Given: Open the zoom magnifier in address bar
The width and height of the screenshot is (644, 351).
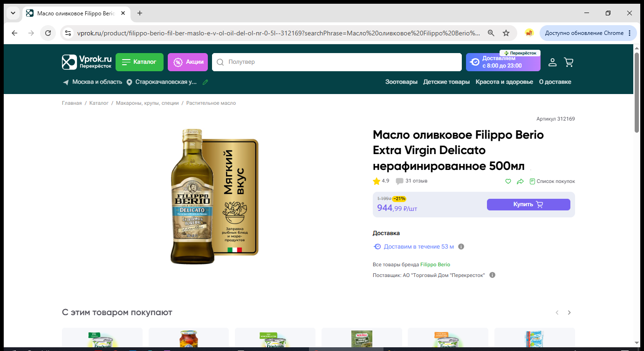Looking at the screenshot, I should (491, 33).
